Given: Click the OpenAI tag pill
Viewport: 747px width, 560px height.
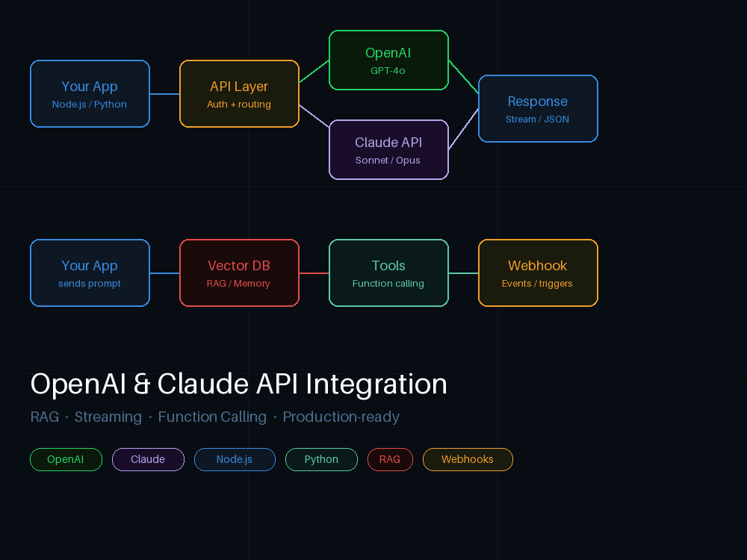Looking at the screenshot, I should pyautogui.click(x=66, y=459).
